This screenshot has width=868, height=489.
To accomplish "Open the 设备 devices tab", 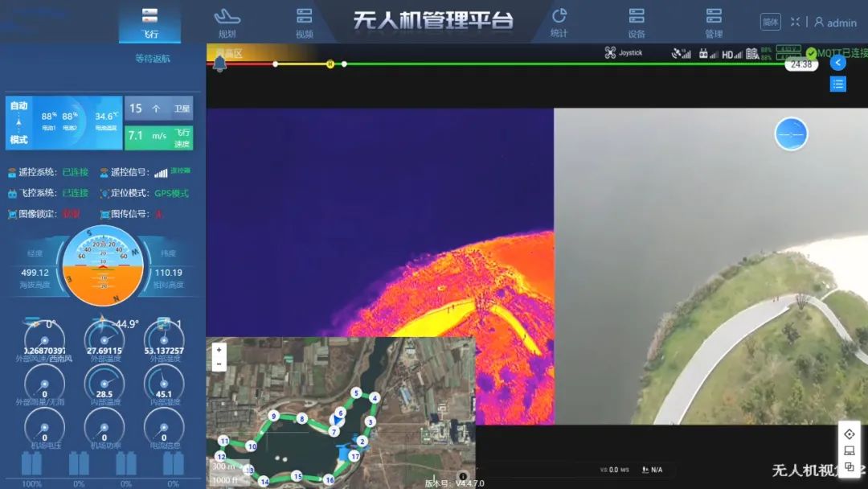I will tap(637, 23).
